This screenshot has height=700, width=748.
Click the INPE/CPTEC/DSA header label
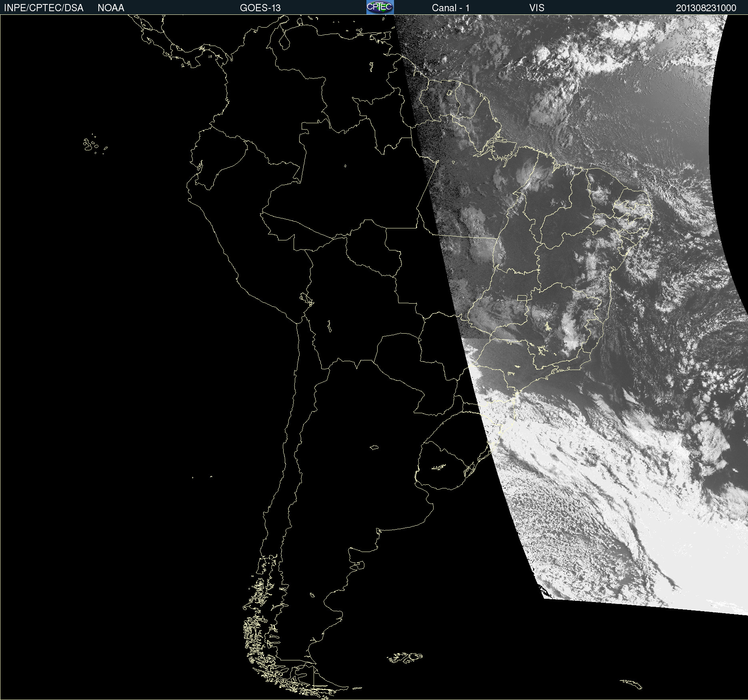(44, 8)
